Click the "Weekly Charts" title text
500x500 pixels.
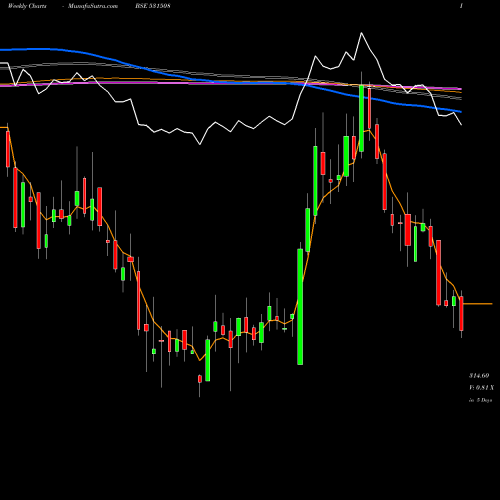pos(27,6)
